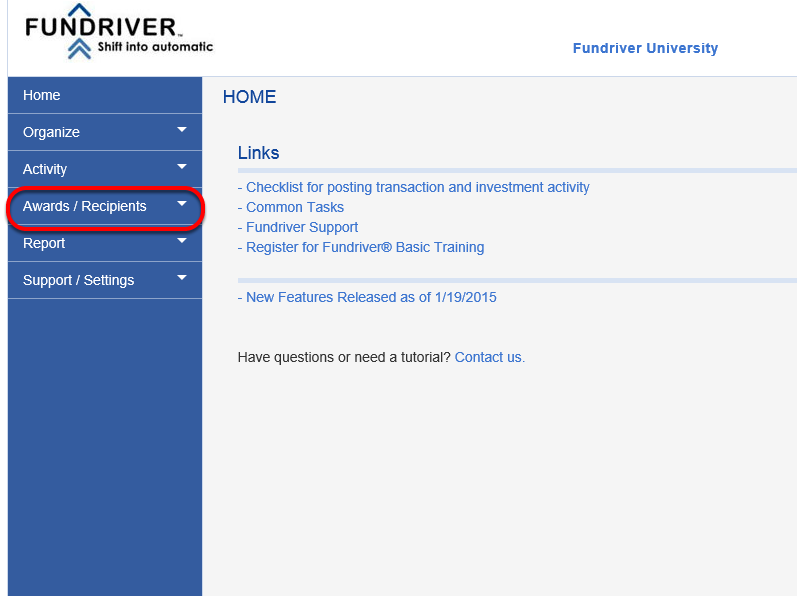The image size is (797, 596).
Task: Open the Report menu
Action: coord(105,243)
